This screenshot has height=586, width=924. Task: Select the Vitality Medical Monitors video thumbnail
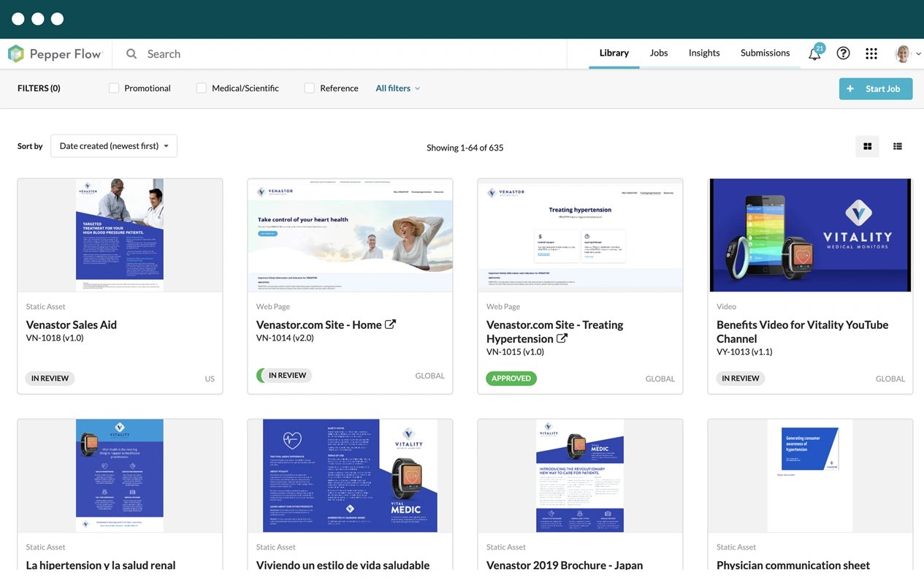[810, 235]
